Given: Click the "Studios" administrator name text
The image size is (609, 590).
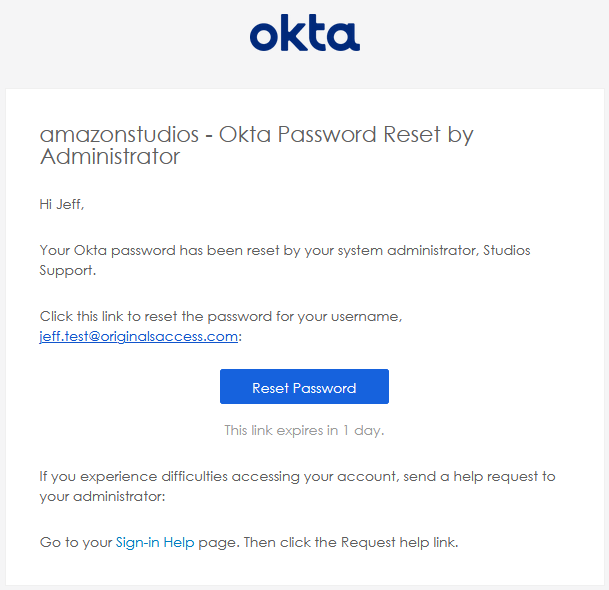Looking at the screenshot, I should 506,251.
